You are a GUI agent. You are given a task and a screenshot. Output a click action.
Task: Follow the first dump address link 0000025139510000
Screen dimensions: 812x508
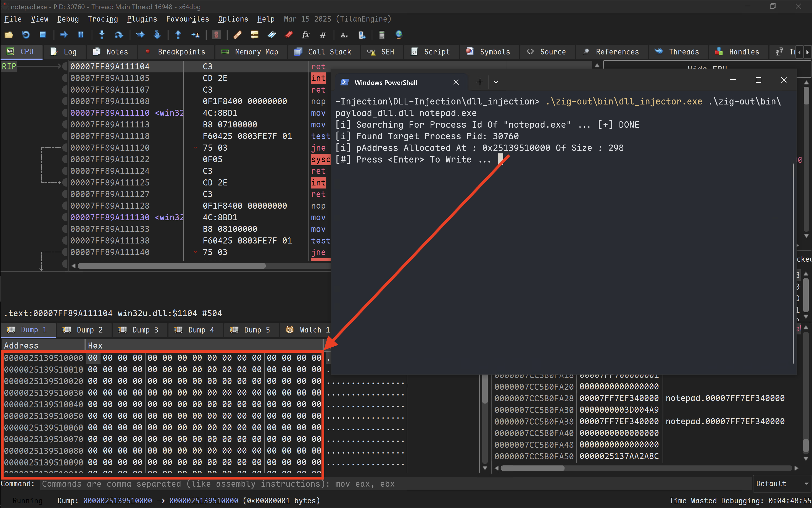click(117, 501)
